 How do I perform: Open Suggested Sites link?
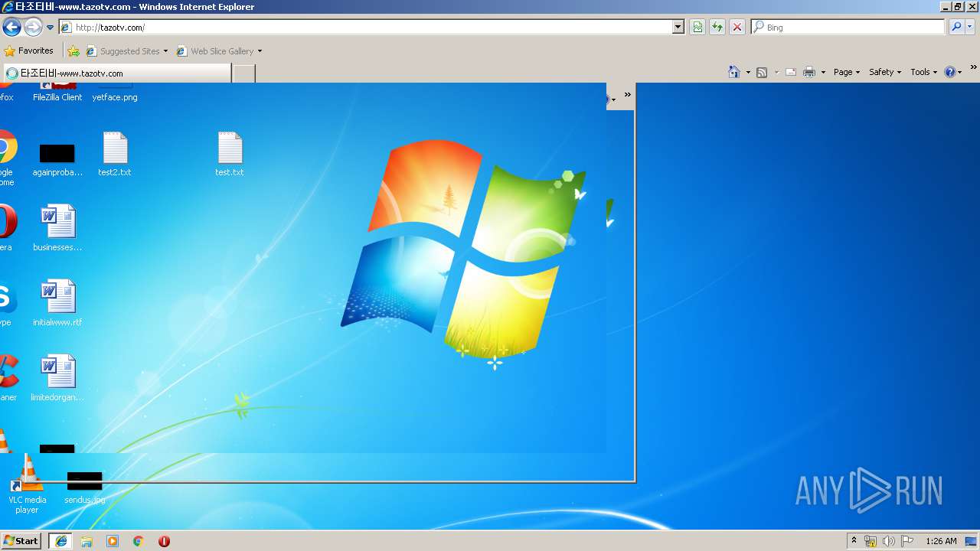point(126,51)
